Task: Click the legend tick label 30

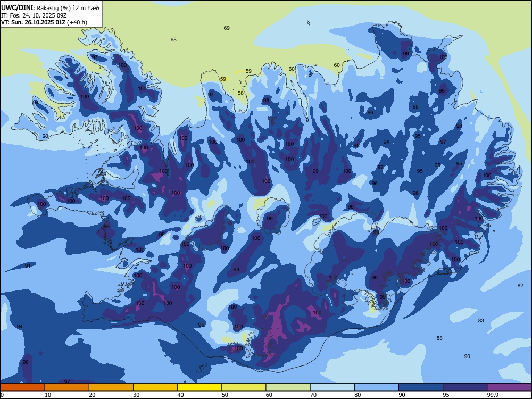Action: pos(136,395)
